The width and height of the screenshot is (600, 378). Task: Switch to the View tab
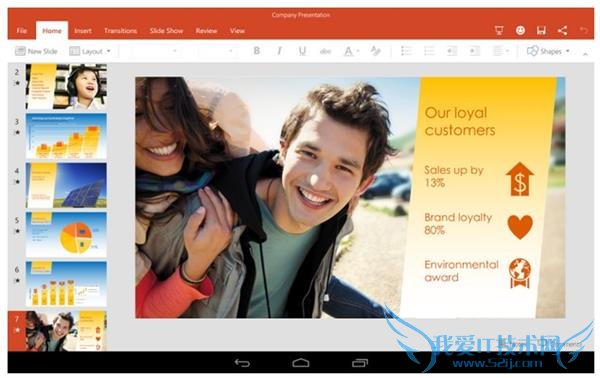[x=237, y=31]
